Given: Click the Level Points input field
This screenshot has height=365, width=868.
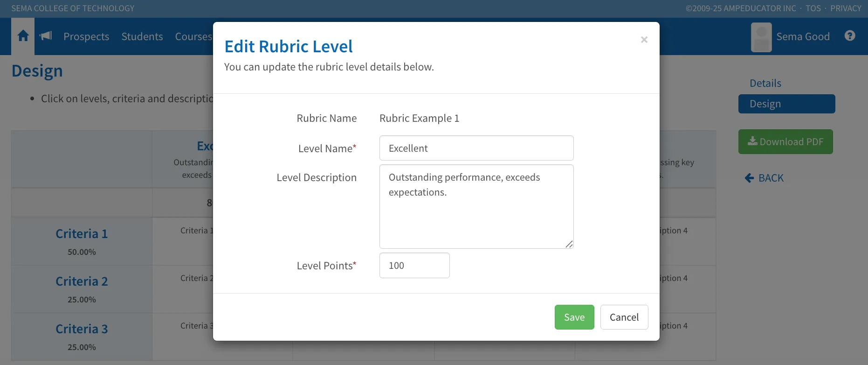Looking at the screenshot, I should tap(414, 265).
